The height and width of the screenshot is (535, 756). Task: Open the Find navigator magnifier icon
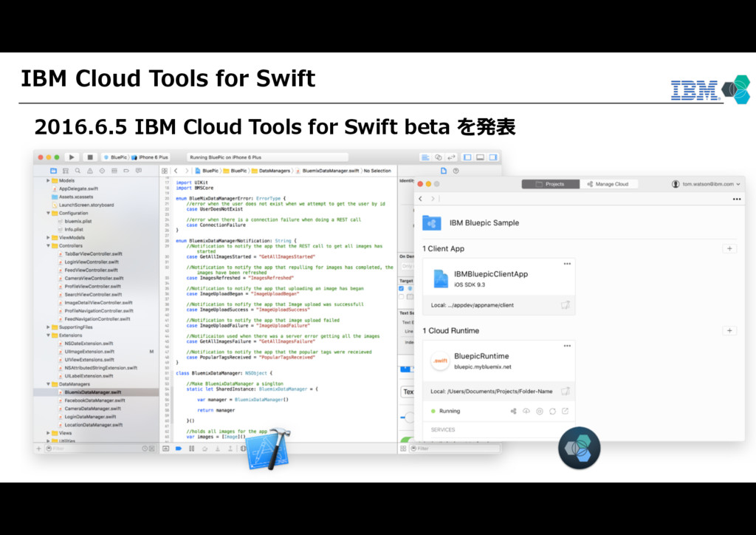[78, 171]
